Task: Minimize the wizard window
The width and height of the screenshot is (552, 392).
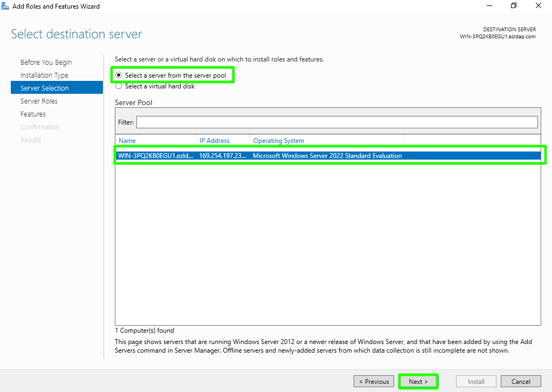Action: click(x=488, y=6)
